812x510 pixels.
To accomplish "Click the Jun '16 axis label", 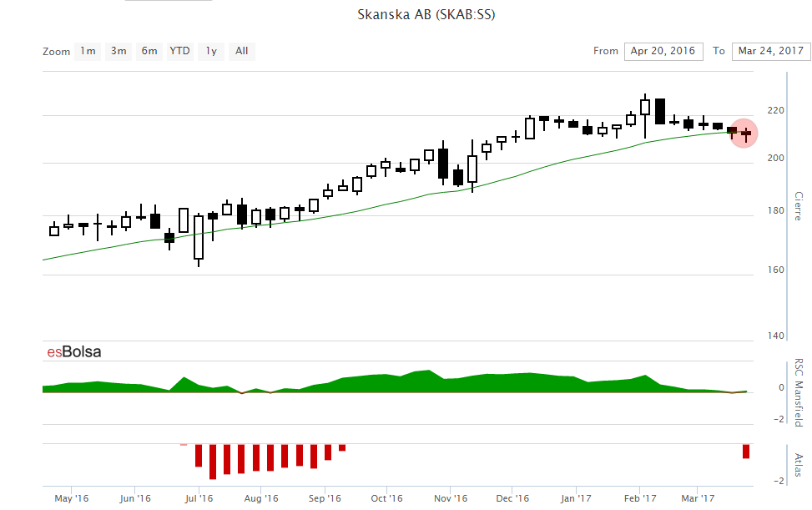I will click(135, 498).
